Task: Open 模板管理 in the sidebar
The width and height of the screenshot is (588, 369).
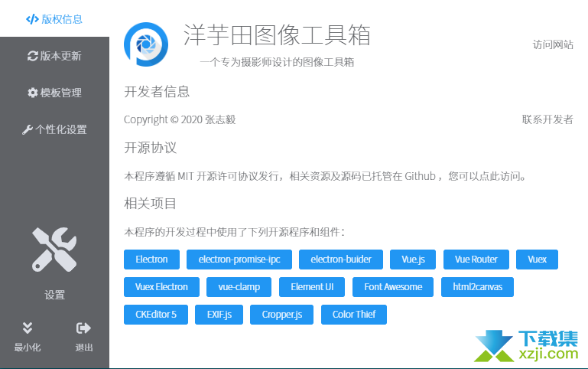Action: (54, 93)
